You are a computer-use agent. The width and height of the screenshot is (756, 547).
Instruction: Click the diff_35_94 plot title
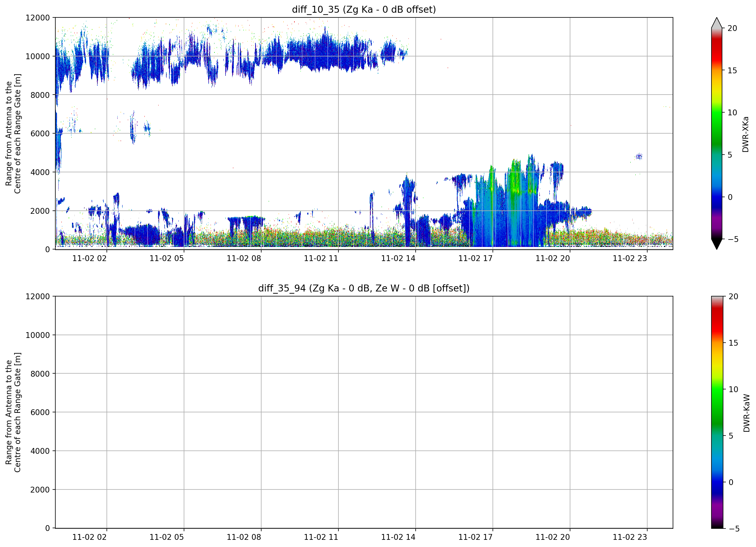click(x=364, y=288)
